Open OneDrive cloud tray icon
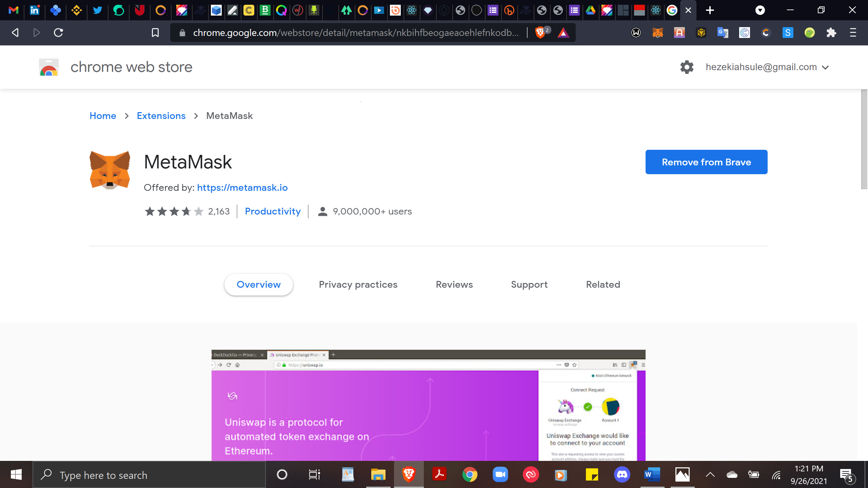The image size is (868, 488). pos(732,474)
